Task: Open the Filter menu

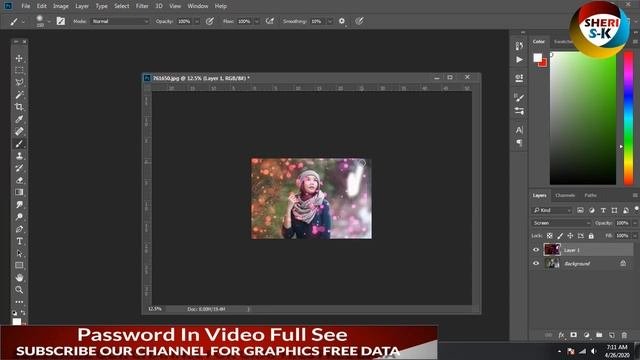Action: click(142, 6)
